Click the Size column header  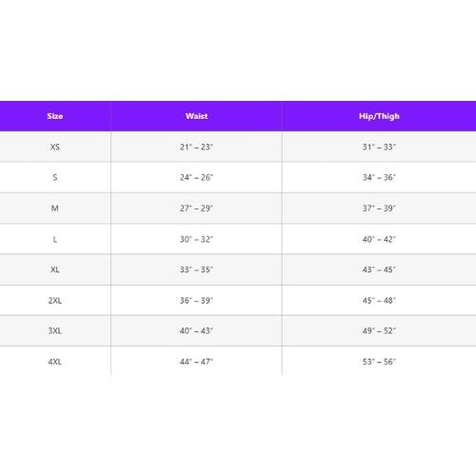(55, 116)
